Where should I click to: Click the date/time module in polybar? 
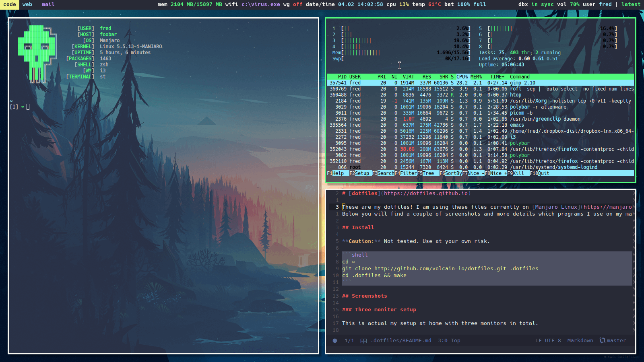click(x=344, y=4)
